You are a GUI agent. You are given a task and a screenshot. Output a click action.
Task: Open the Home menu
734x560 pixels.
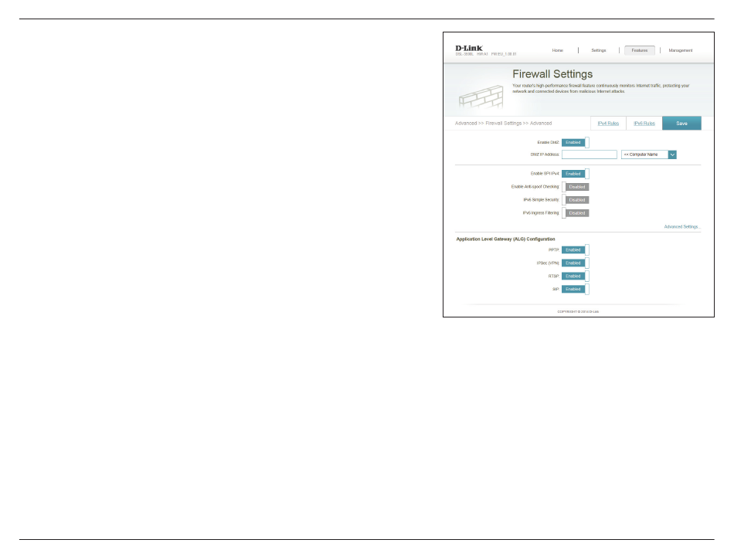pos(557,50)
